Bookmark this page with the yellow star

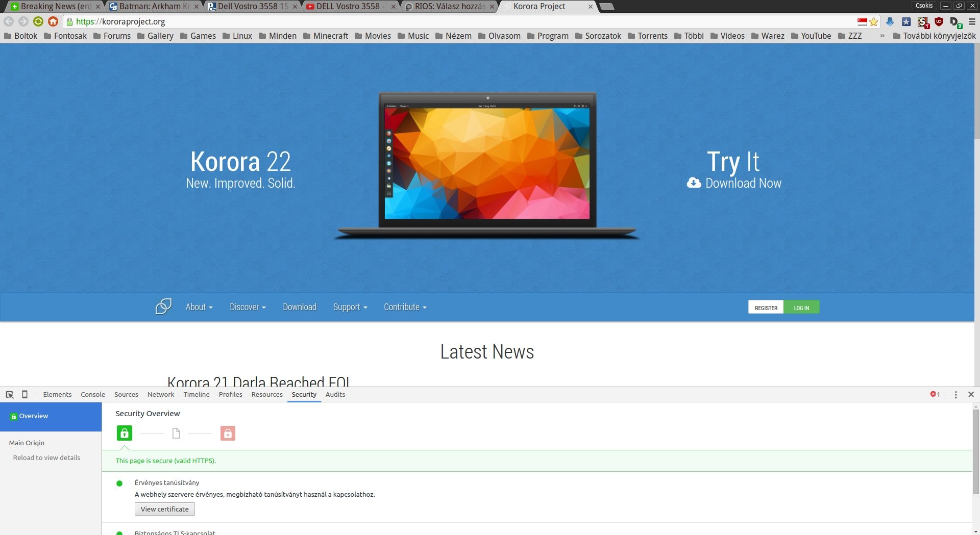(874, 22)
